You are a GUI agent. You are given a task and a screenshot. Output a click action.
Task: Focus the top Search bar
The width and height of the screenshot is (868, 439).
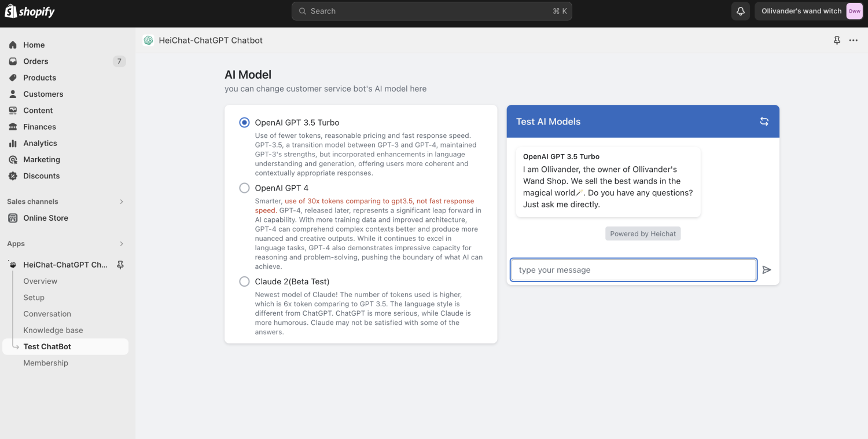point(432,11)
